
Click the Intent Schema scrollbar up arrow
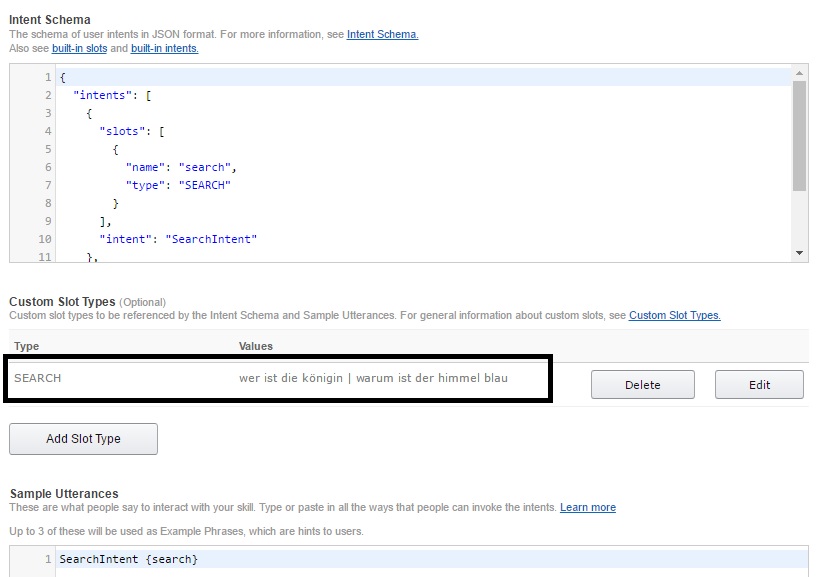pyautogui.click(x=800, y=72)
